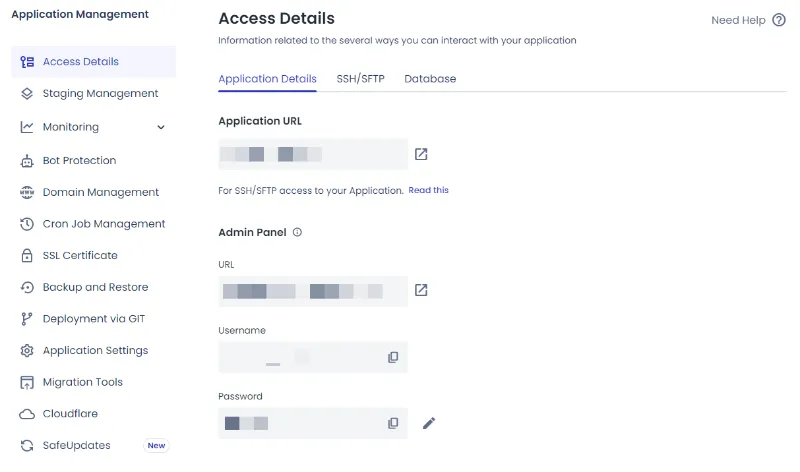Edit admin password with pencil icon
This screenshot has width=800, height=472.
pyautogui.click(x=429, y=423)
